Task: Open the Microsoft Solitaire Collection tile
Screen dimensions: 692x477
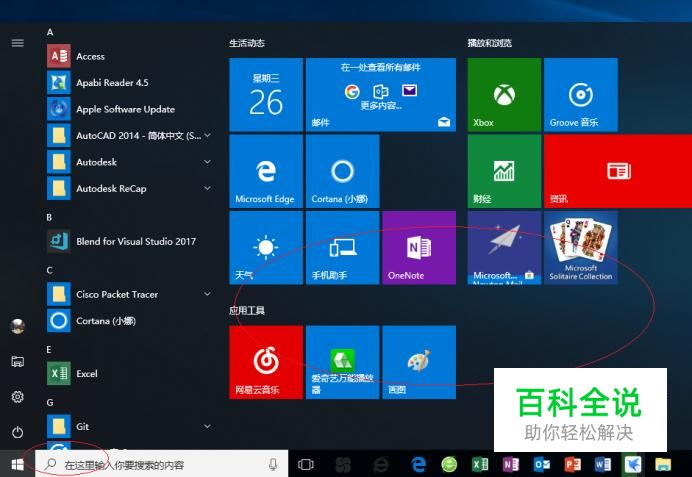Action: (x=581, y=248)
